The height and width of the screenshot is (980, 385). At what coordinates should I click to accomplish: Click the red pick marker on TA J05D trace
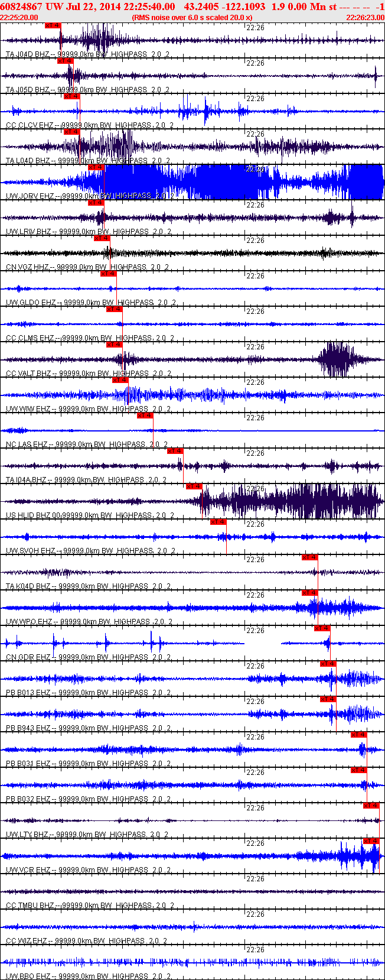click(x=65, y=61)
